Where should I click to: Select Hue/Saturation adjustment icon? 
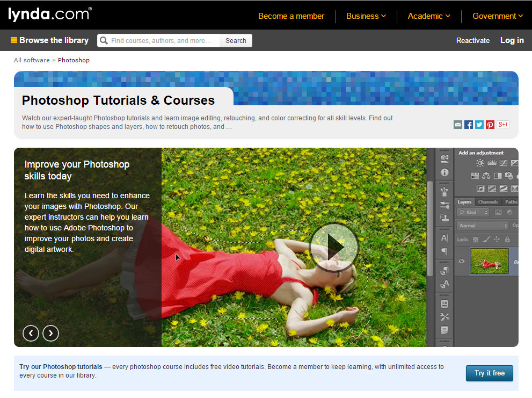[x=475, y=176]
